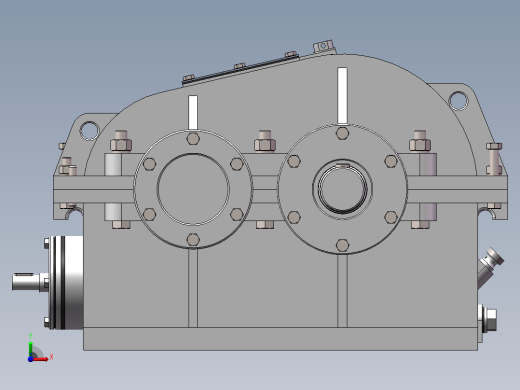The image size is (520, 390).
Task: Select the white slot above the right cover
Action: [x=343, y=95]
